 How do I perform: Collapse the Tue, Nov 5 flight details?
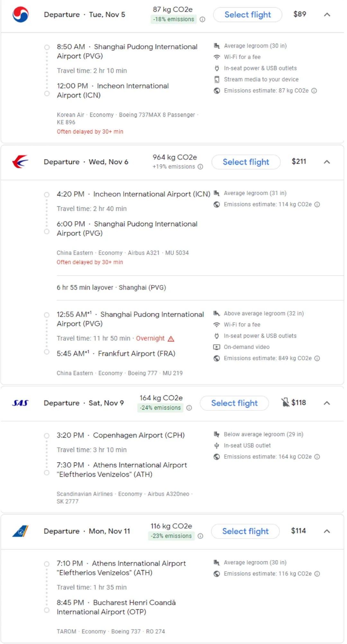point(327,15)
